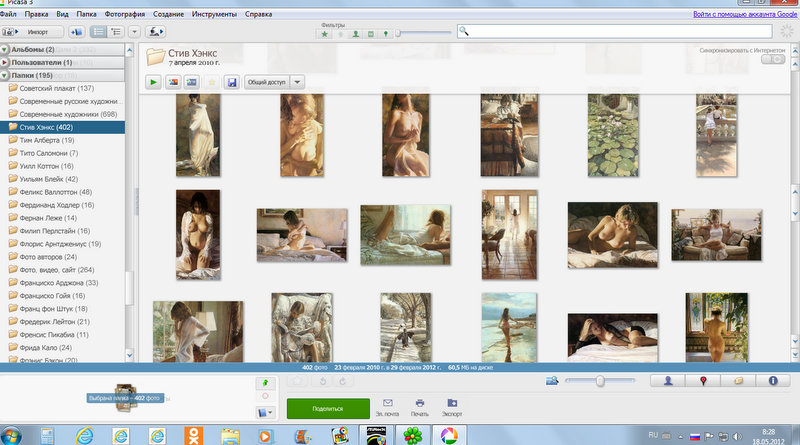800x445 pixels.
Task: Filter to show videos only
Action: click(x=371, y=34)
